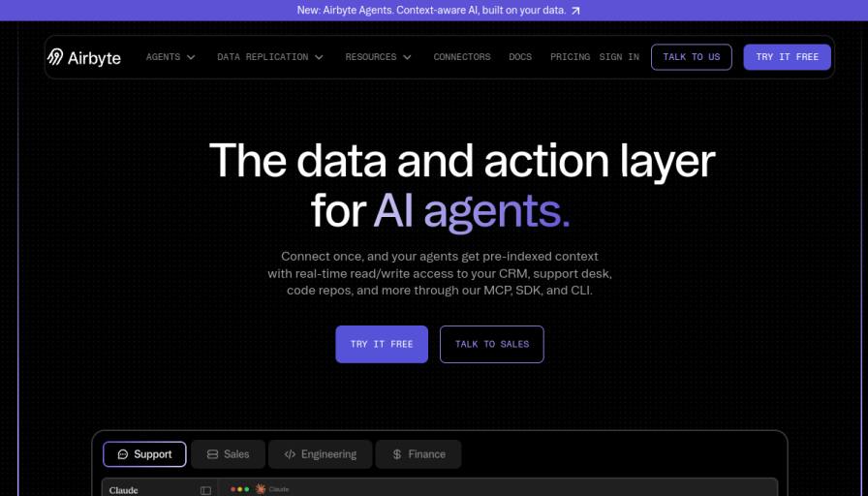Viewport: 868px width, 496px height.
Task: Expand the Agents menu chevron
Action: tap(191, 57)
